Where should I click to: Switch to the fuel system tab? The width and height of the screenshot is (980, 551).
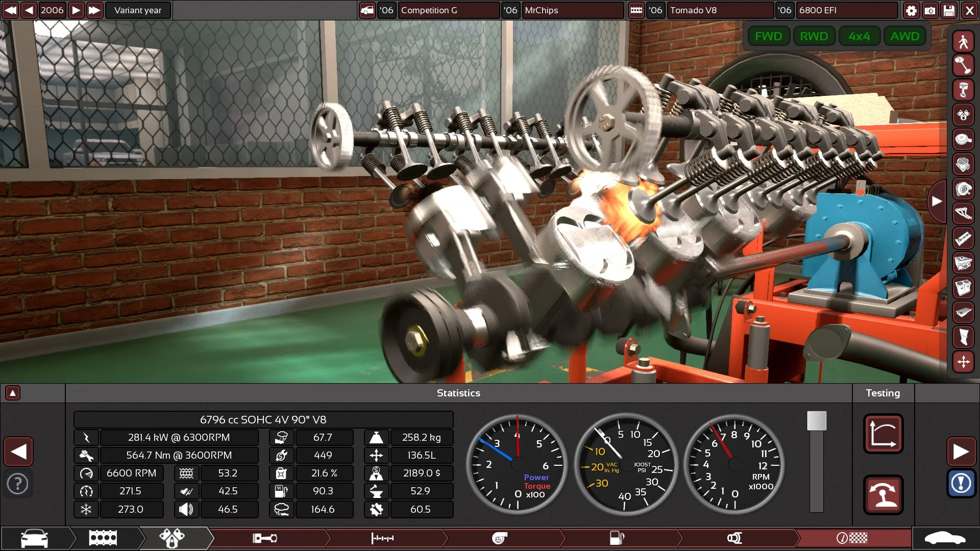pos(617,538)
